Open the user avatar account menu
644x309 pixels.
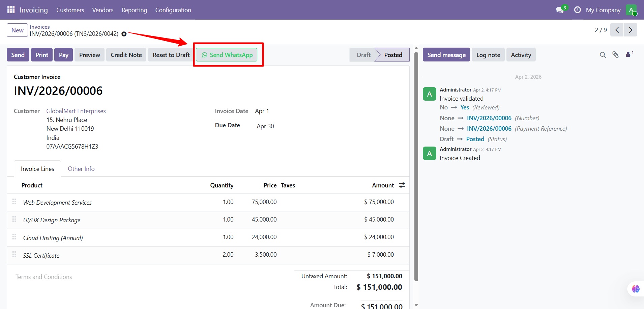point(631,10)
